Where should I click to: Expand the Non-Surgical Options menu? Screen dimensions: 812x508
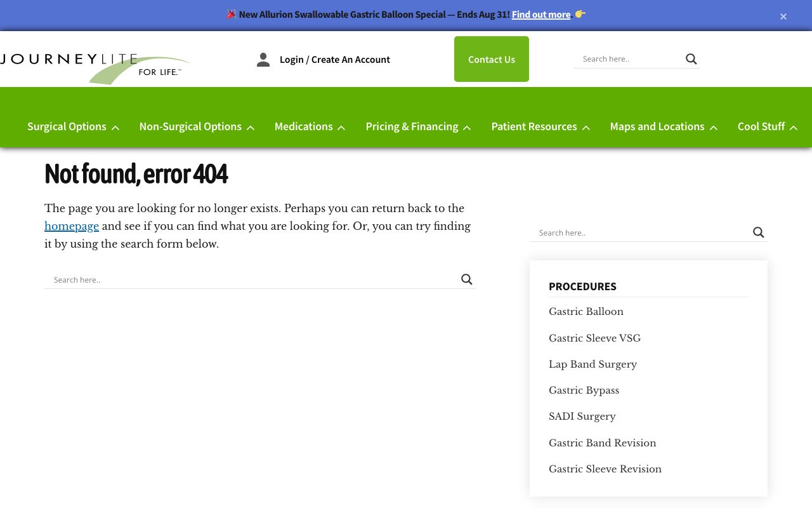[x=197, y=126]
